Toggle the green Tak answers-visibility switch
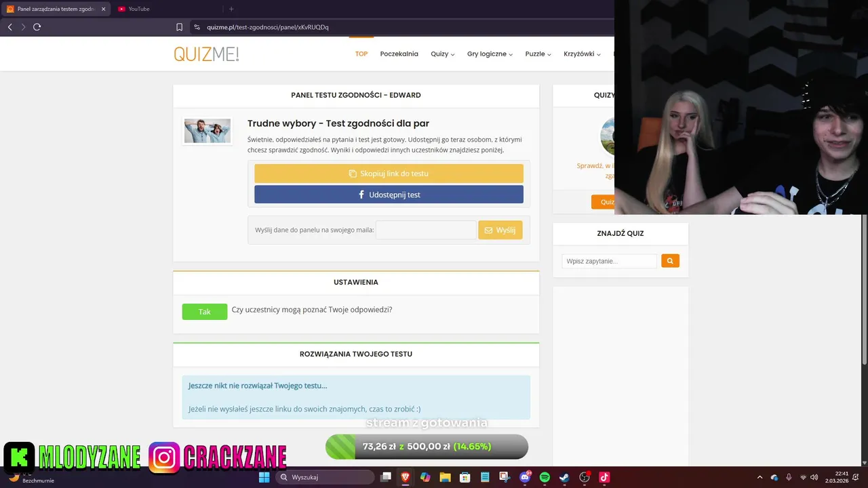 (x=205, y=312)
